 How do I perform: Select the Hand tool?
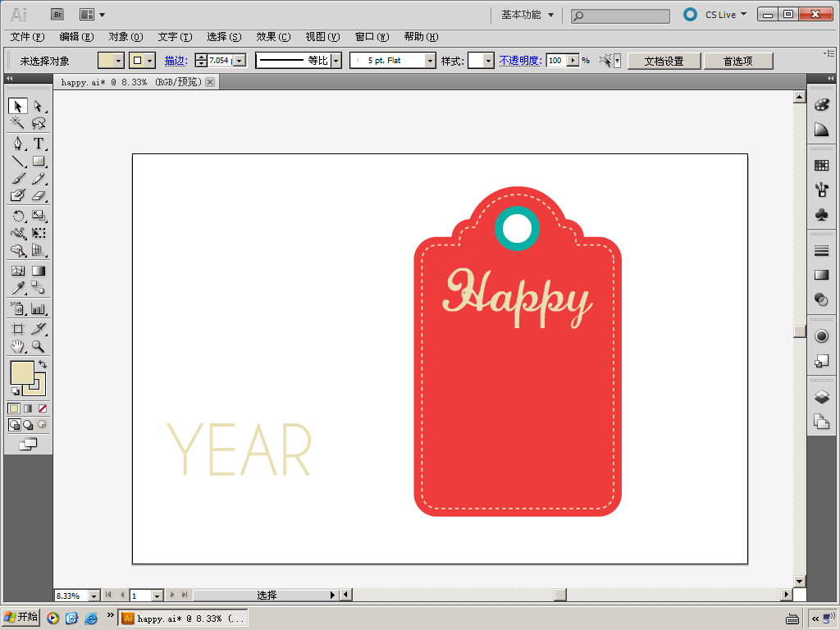tap(17, 347)
